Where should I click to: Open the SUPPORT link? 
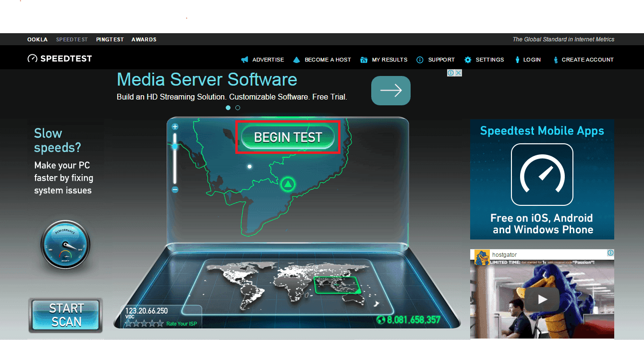tap(441, 60)
